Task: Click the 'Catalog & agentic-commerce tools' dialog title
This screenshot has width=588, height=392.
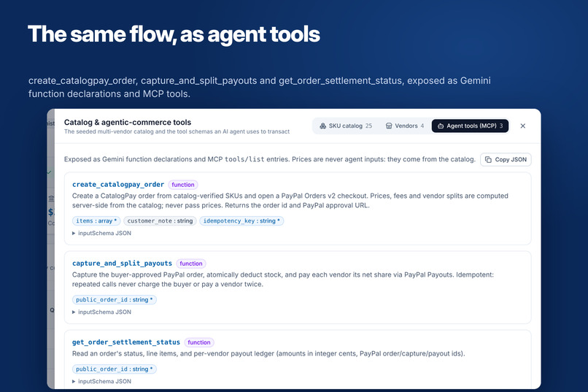Action: pyautogui.click(x=128, y=123)
